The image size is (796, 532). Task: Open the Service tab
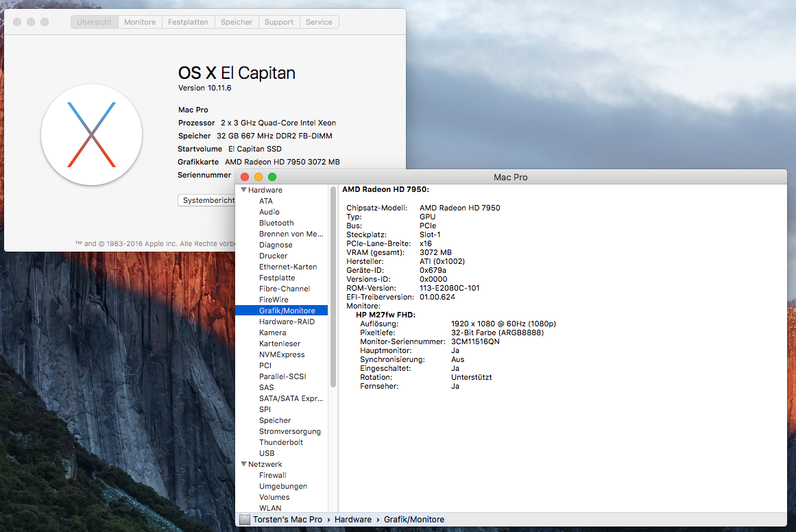point(319,22)
